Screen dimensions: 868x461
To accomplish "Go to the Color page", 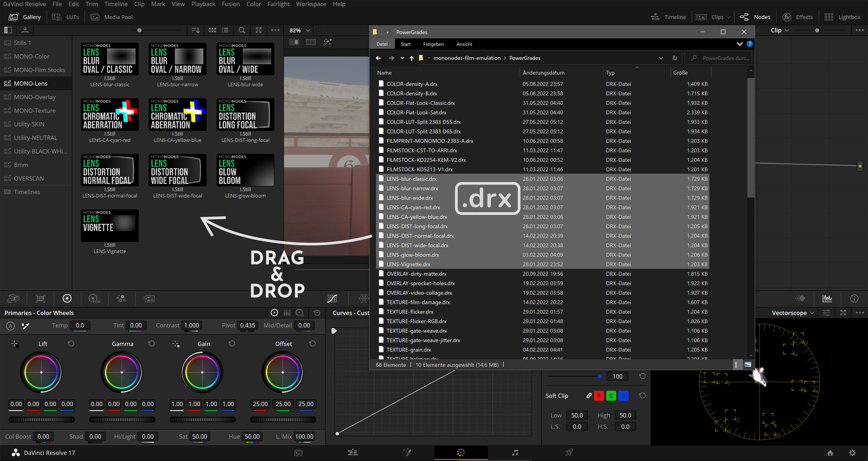I will click(461, 453).
